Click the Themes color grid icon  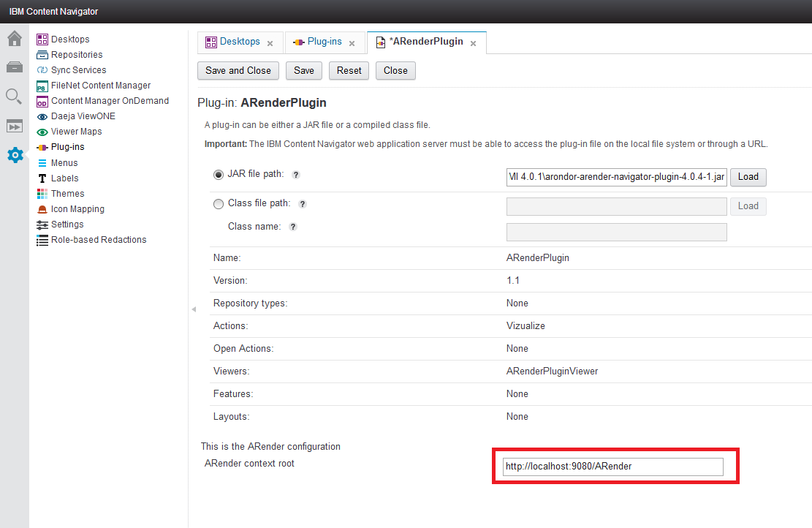pos(42,194)
